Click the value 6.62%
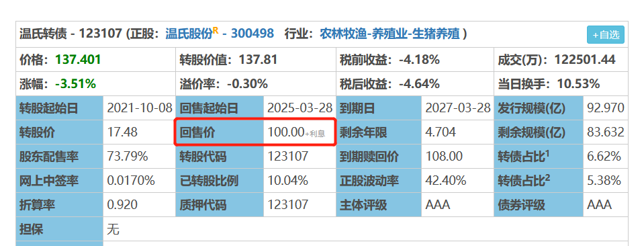Screen dimensions: 644x246 pos(604,157)
